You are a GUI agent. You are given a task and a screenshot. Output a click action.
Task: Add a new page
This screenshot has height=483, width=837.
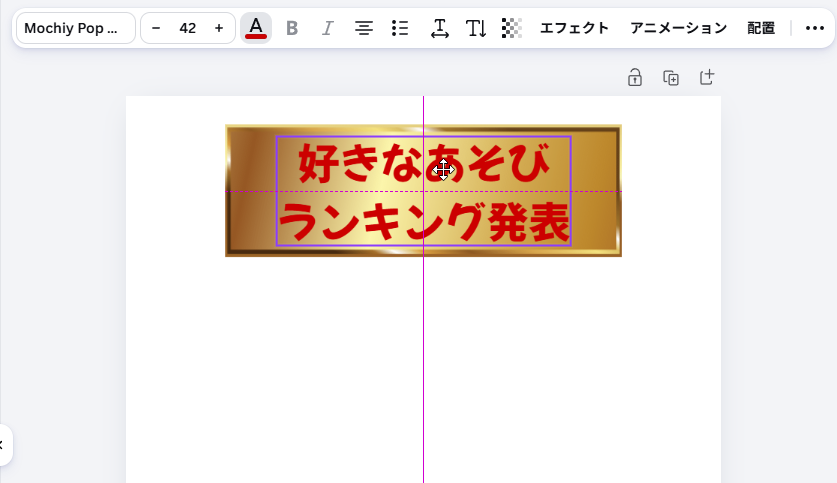707,78
